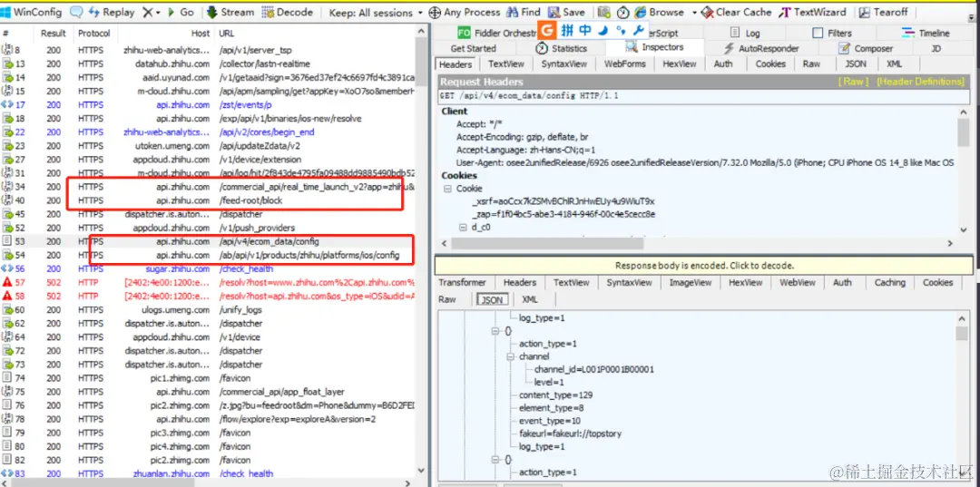
Task: Click the icon of session 8 server_tsp
Action: [x=7, y=49]
